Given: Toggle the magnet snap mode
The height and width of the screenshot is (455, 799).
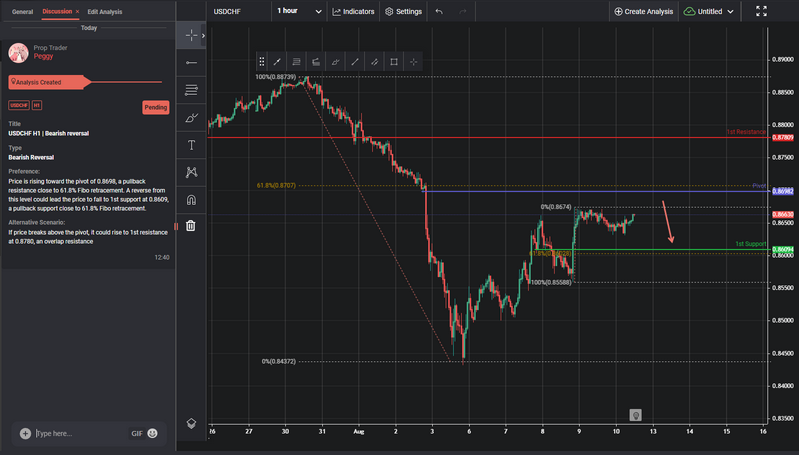Looking at the screenshot, I should (x=191, y=200).
